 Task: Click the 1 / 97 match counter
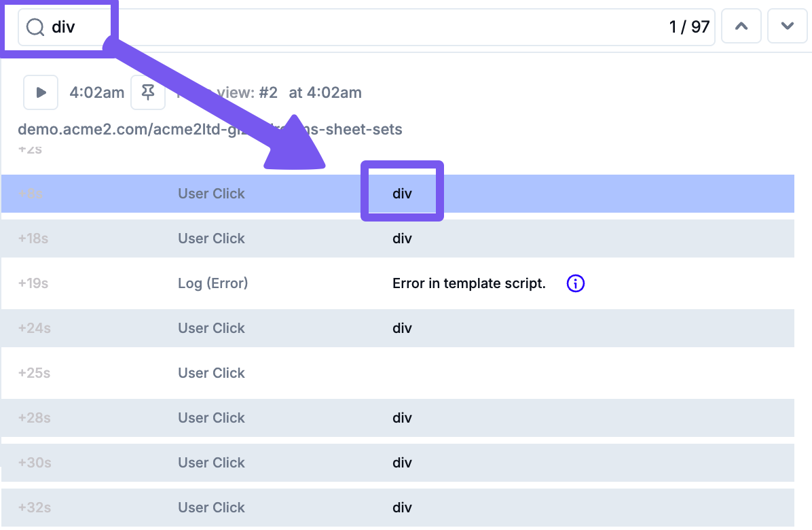click(689, 27)
